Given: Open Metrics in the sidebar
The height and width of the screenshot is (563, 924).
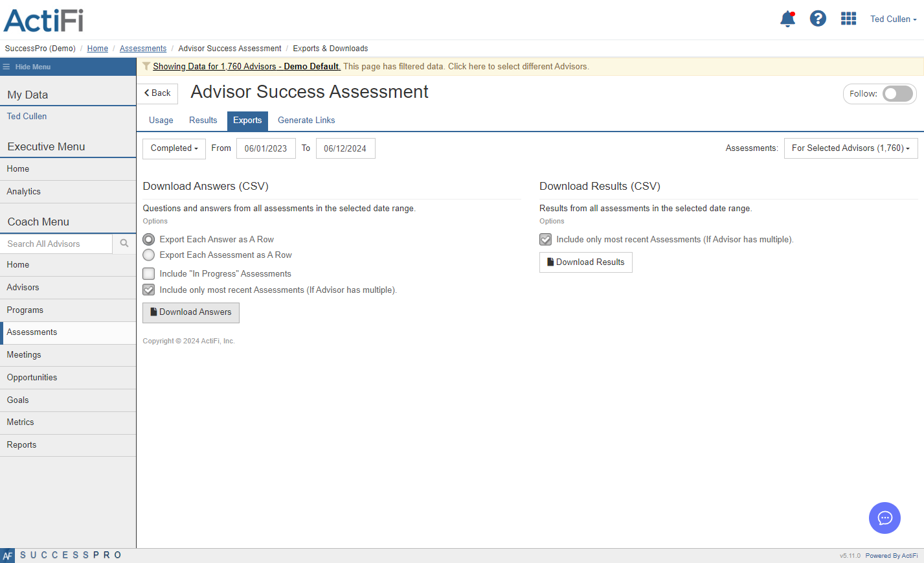Looking at the screenshot, I should coord(68,422).
